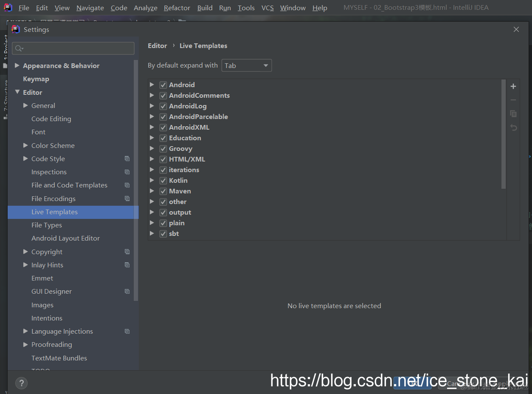Click the Help question mark icon
The image size is (532, 394).
(21, 383)
